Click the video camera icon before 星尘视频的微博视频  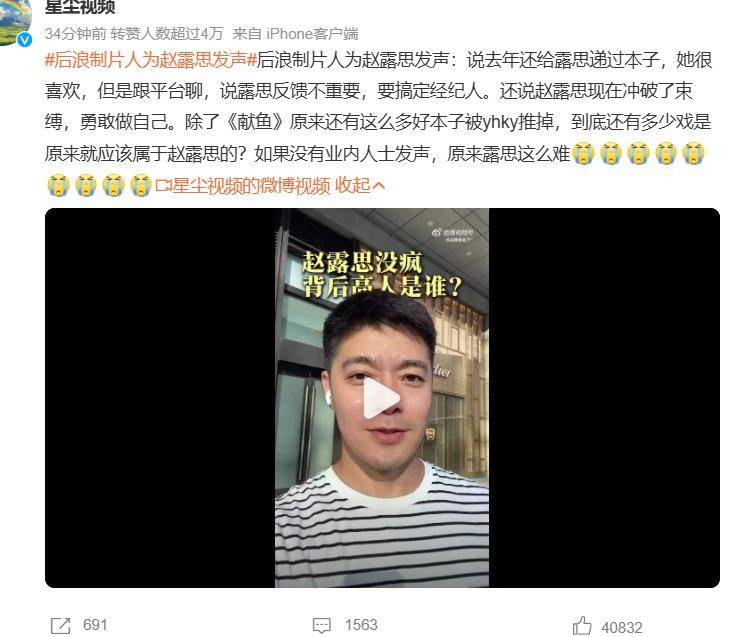[x=163, y=186]
